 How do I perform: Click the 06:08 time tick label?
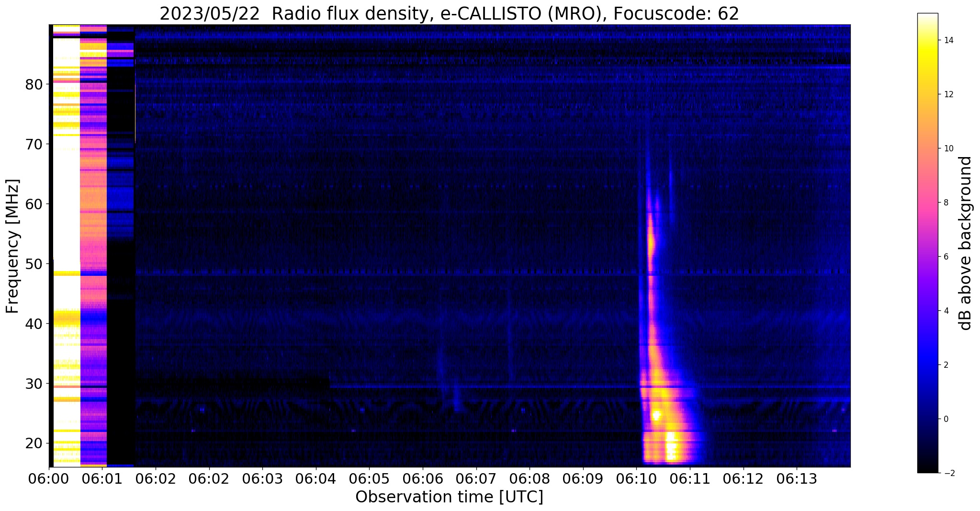(x=529, y=478)
